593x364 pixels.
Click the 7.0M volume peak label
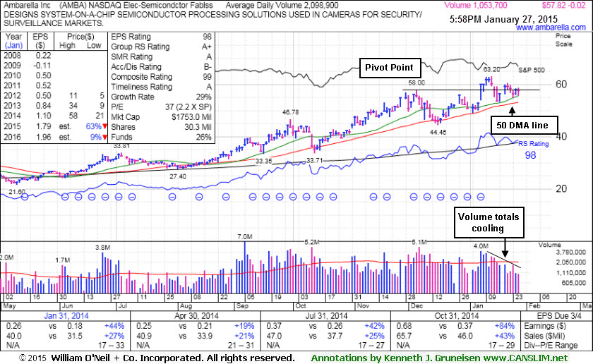pos(245,236)
